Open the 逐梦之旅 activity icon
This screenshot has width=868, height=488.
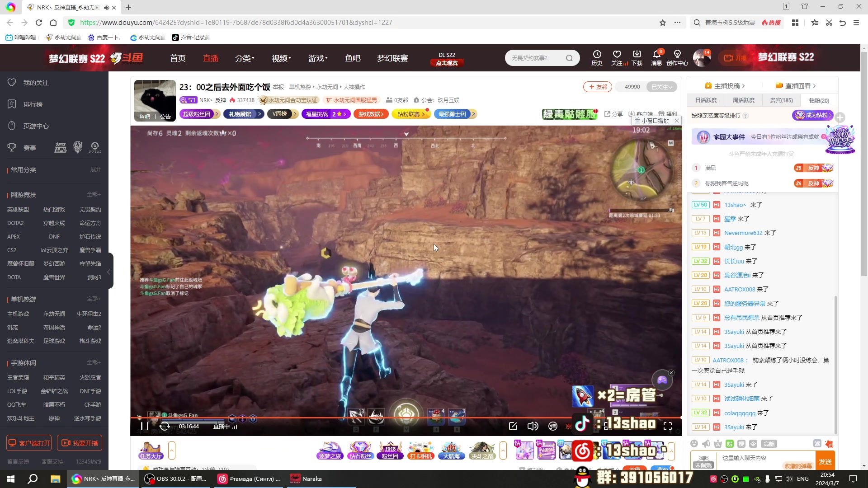coord(330,450)
